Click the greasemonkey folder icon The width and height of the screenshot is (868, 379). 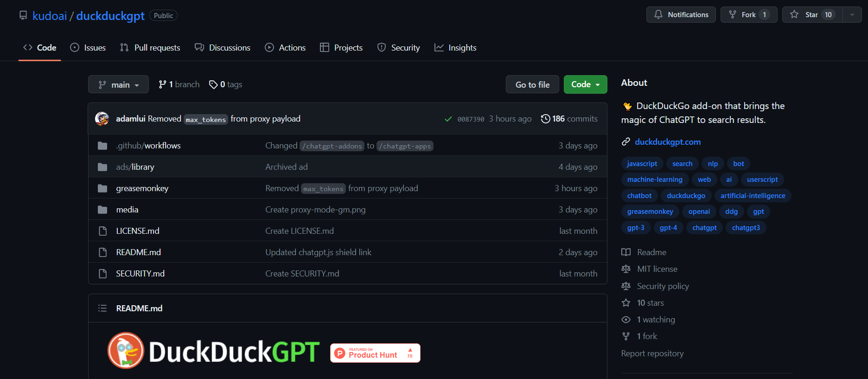(x=102, y=188)
